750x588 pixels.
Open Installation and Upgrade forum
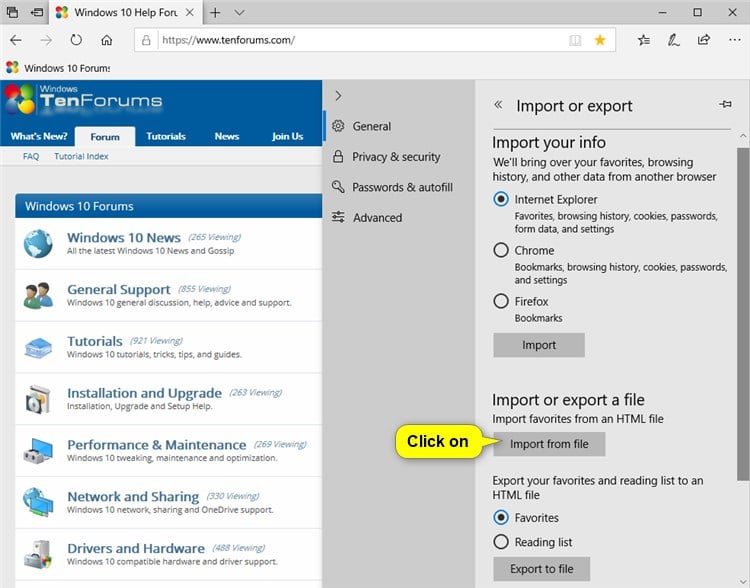coord(144,393)
